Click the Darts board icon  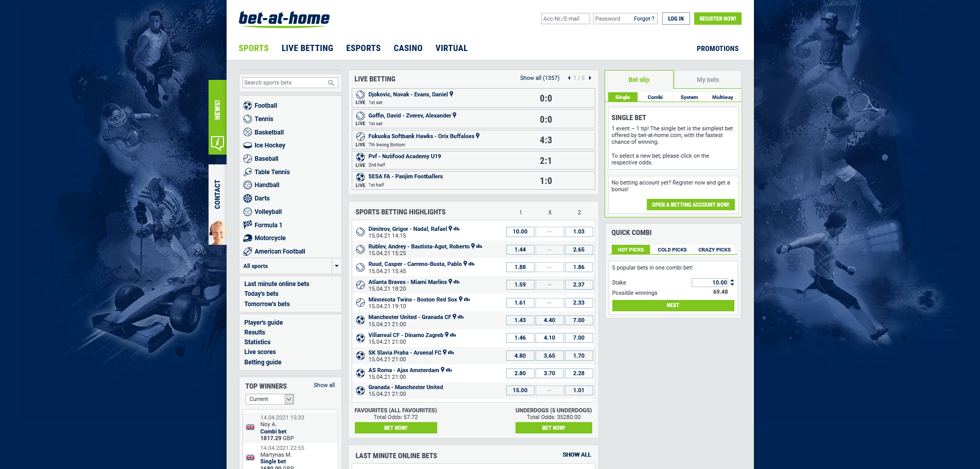(x=248, y=198)
